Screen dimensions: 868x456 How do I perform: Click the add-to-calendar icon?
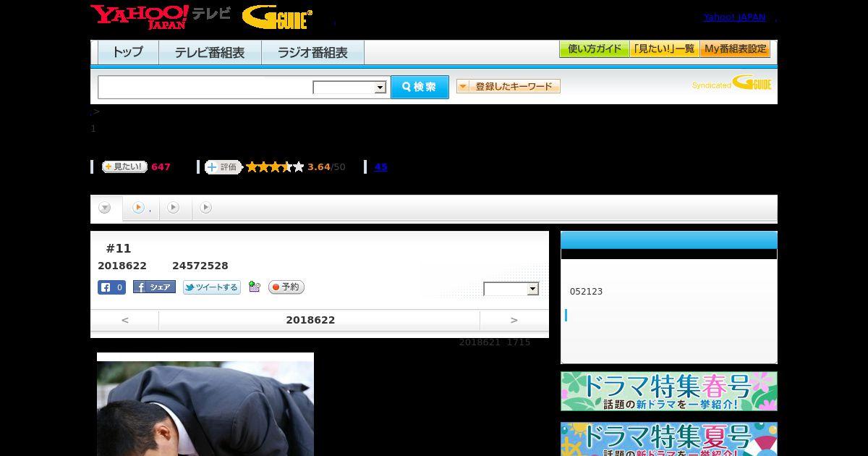(254, 287)
